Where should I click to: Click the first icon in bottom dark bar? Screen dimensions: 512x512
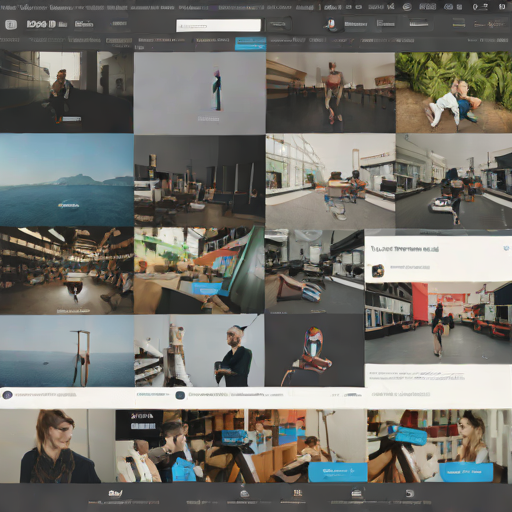(116, 493)
